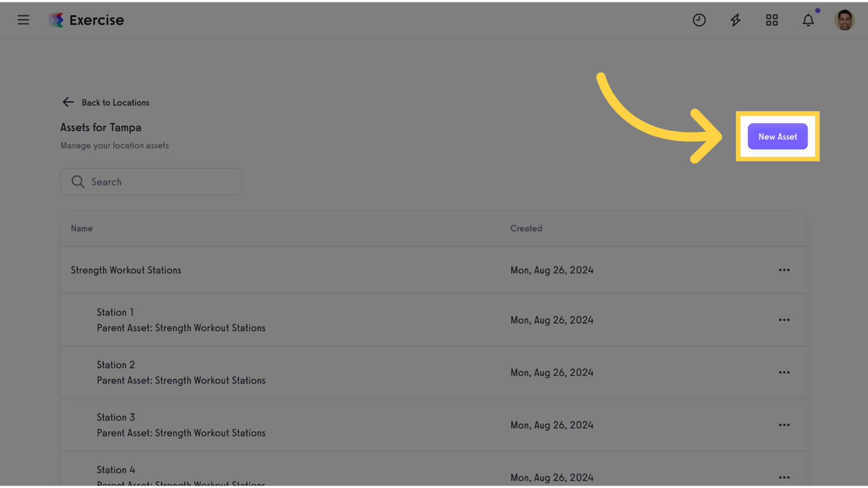
Task: Open the clock history icon
Action: click(x=699, y=20)
